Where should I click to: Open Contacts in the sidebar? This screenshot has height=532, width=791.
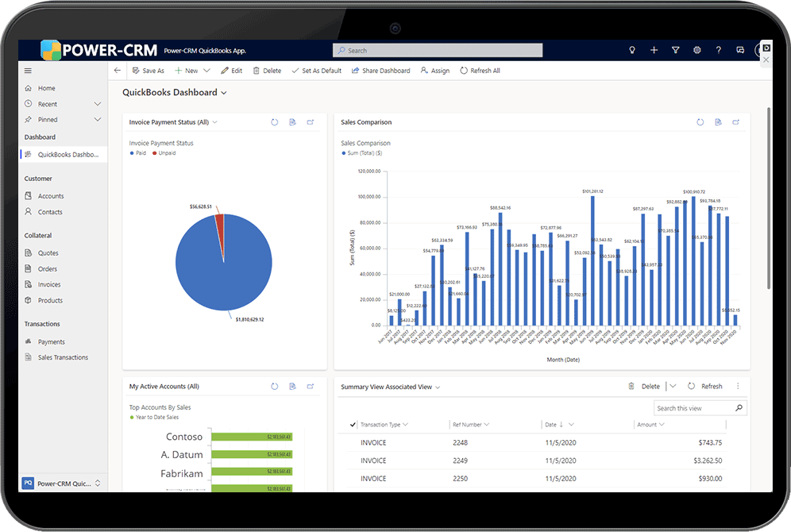pyautogui.click(x=50, y=212)
